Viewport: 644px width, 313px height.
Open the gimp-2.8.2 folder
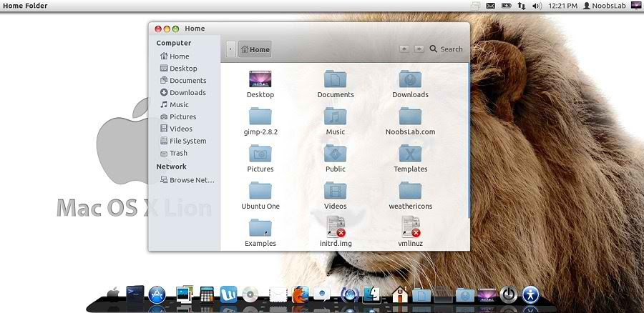click(260, 116)
